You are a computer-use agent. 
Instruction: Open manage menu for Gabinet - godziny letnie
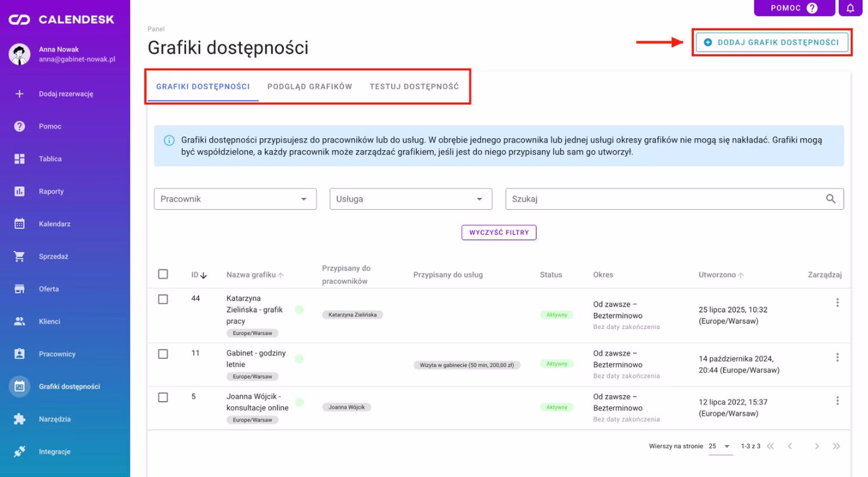click(x=837, y=357)
